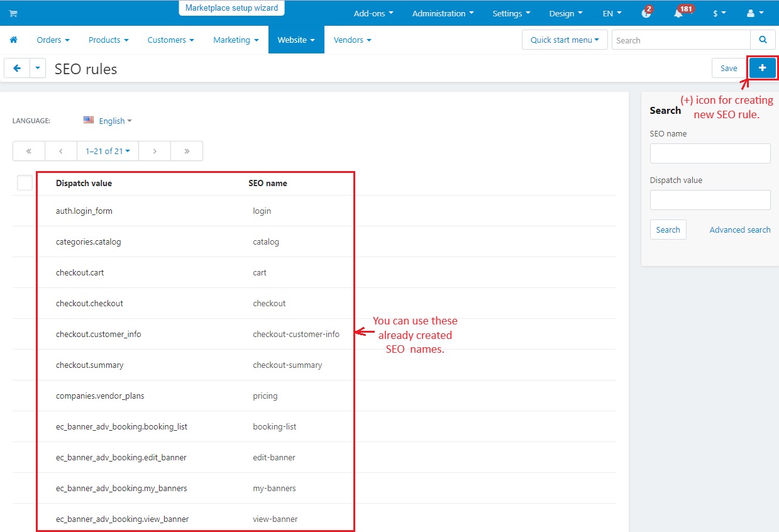Edit the booking-list SEO name
Screen dimensions: 779x532
point(275,426)
